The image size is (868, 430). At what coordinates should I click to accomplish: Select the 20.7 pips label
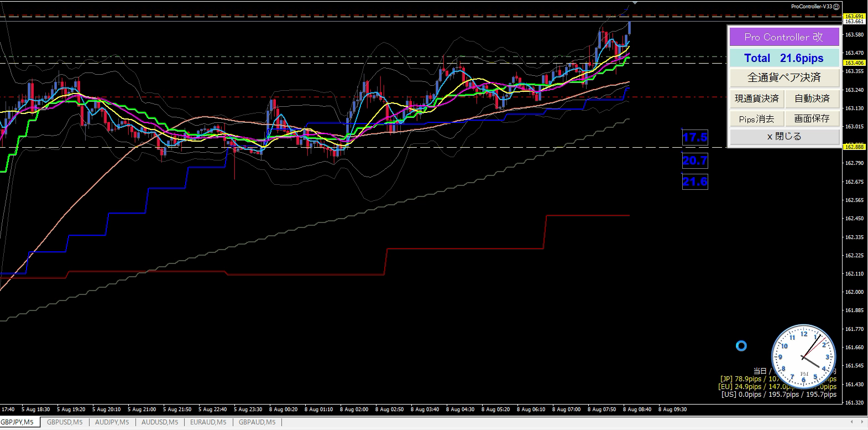[x=695, y=160]
